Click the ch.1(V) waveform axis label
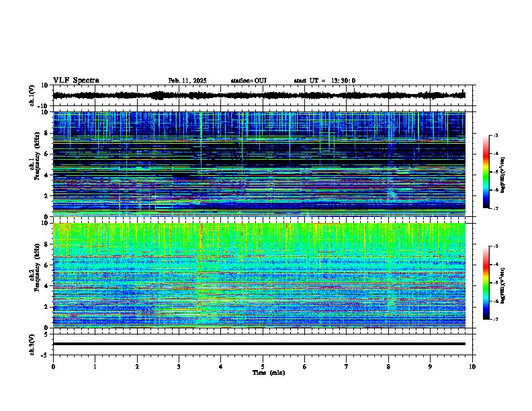 pyautogui.click(x=32, y=95)
